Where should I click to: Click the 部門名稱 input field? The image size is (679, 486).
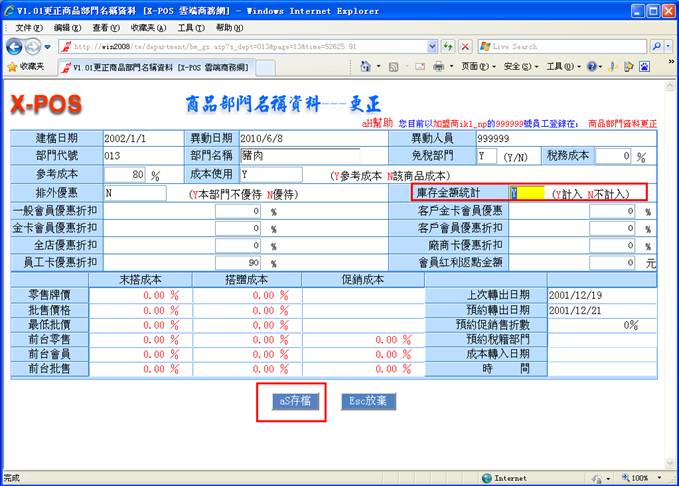click(x=298, y=156)
